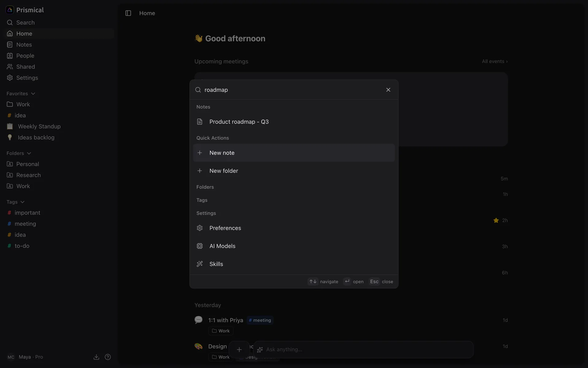Image resolution: width=588 pixels, height=368 pixels.
Task: Select the meeting tag in sidebar
Action: (x=59, y=224)
